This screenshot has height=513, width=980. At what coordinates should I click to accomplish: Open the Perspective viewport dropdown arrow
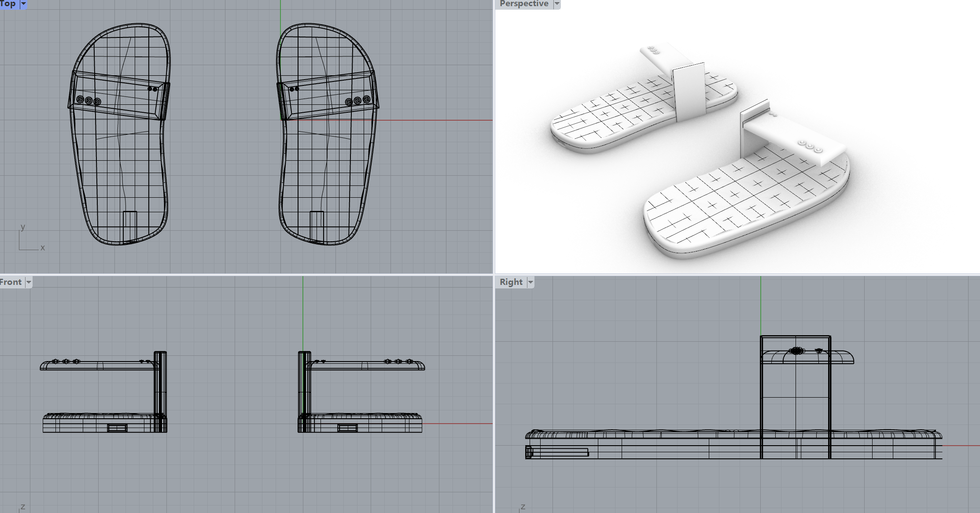[x=557, y=4]
